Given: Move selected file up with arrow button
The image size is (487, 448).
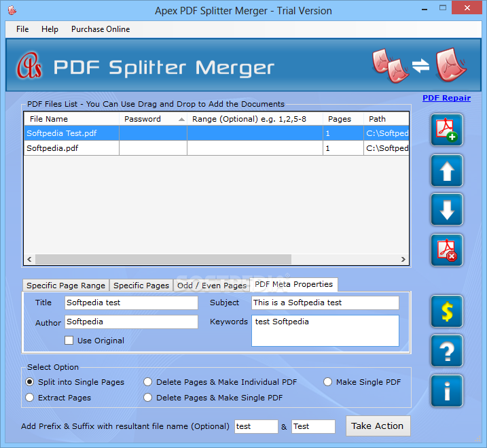Looking at the screenshot, I should [447, 171].
